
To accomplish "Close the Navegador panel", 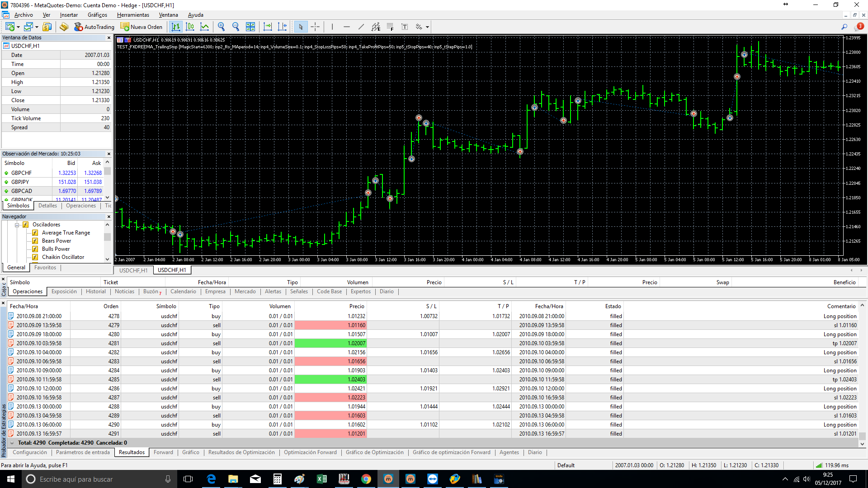I will 109,217.
